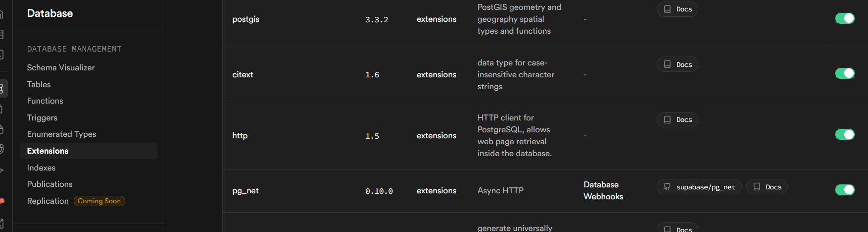Turn off the citext extension switch
868x232 pixels.
coord(845,73)
